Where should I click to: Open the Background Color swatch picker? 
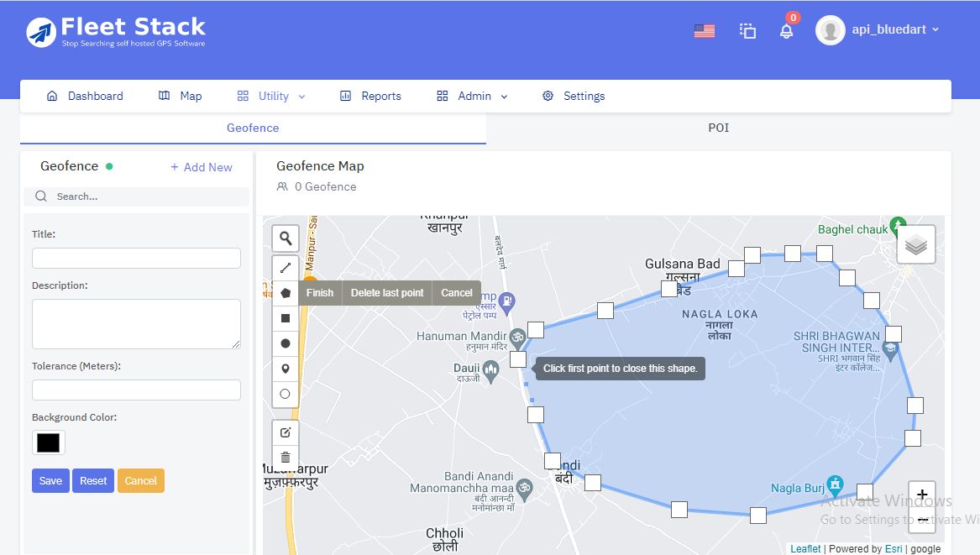[48, 442]
